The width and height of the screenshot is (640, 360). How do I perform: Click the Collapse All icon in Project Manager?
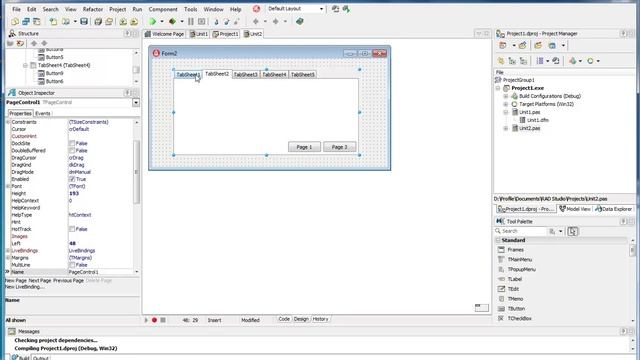point(523,61)
